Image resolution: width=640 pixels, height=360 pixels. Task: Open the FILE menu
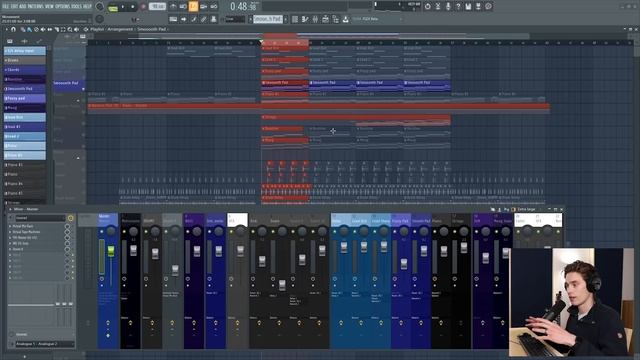click(x=6, y=7)
